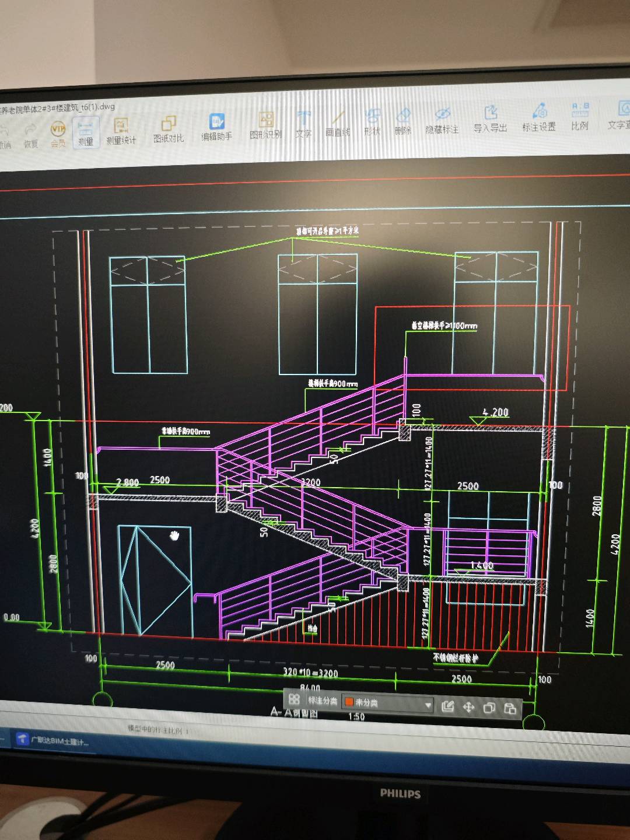Image resolution: width=630 pixels, height=840 pixels.
Task: Click the move arrows icon on floating bar
Action: pyautogui.click(x=468, y=707)
